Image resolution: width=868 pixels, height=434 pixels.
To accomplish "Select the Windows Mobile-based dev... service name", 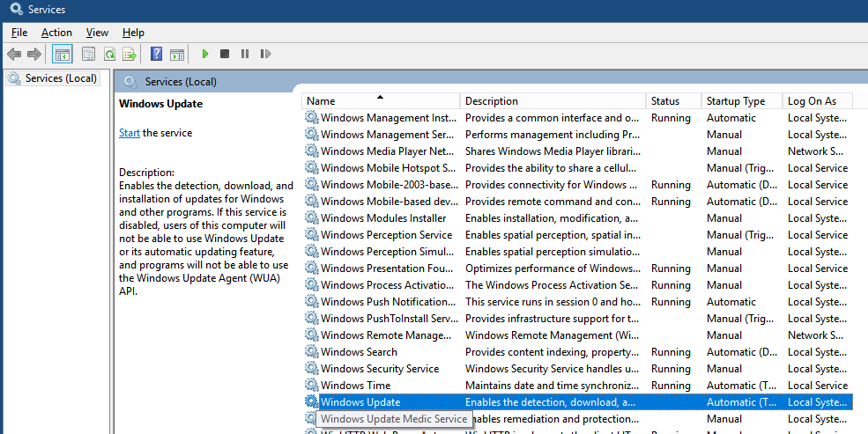I will point(389,202).
